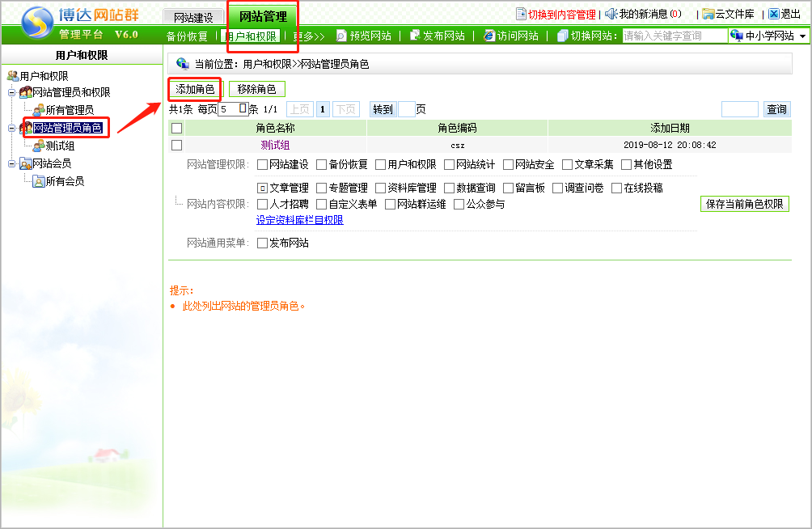The image size is (812, 529).
Task: Switch to the 网站建设 tab
Action: coord(193,17)
